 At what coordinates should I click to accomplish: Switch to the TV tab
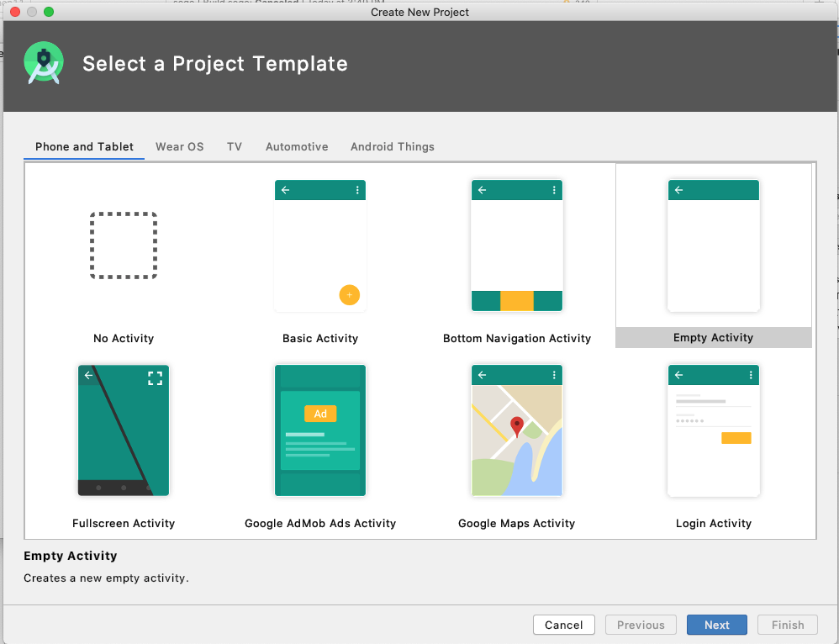click(x=235, y=146)
